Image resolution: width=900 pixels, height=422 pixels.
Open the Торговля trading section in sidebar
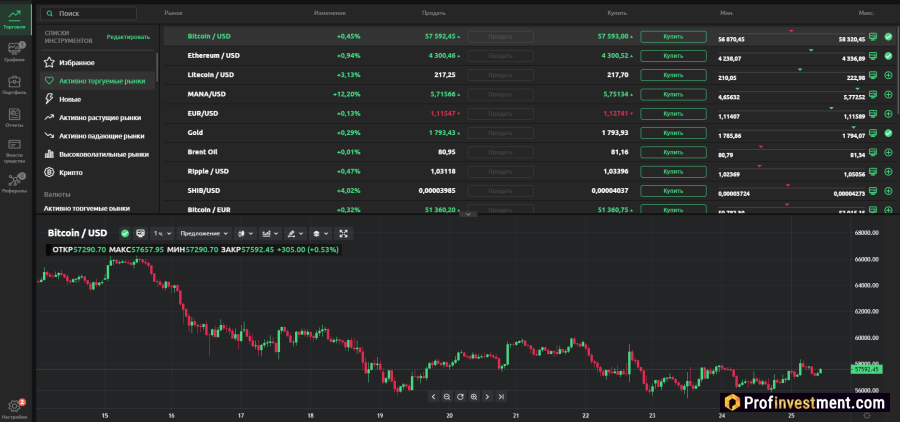tap(15, 17)
